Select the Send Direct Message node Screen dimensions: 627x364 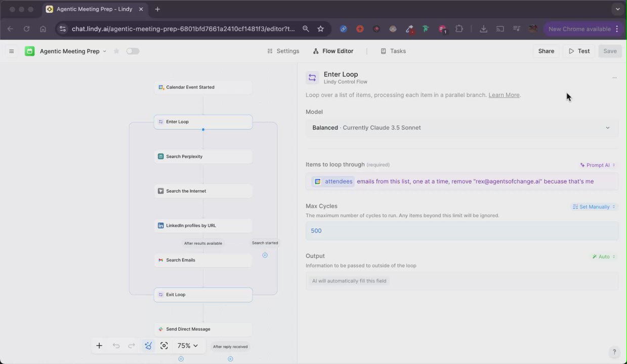coord(203,329)
